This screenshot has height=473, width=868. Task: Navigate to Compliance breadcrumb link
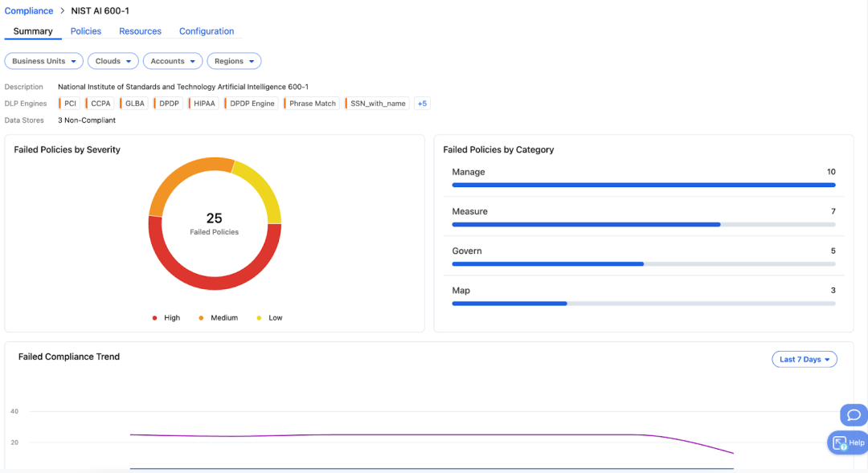click(29, 11)
